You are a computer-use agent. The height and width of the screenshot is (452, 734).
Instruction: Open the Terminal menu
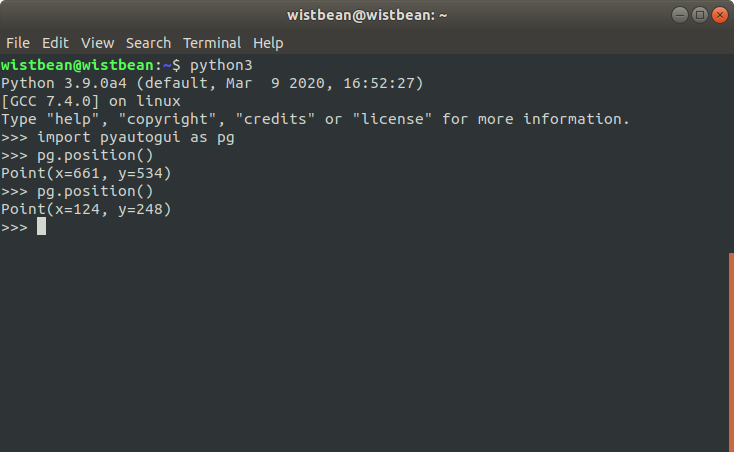[211, 43]
